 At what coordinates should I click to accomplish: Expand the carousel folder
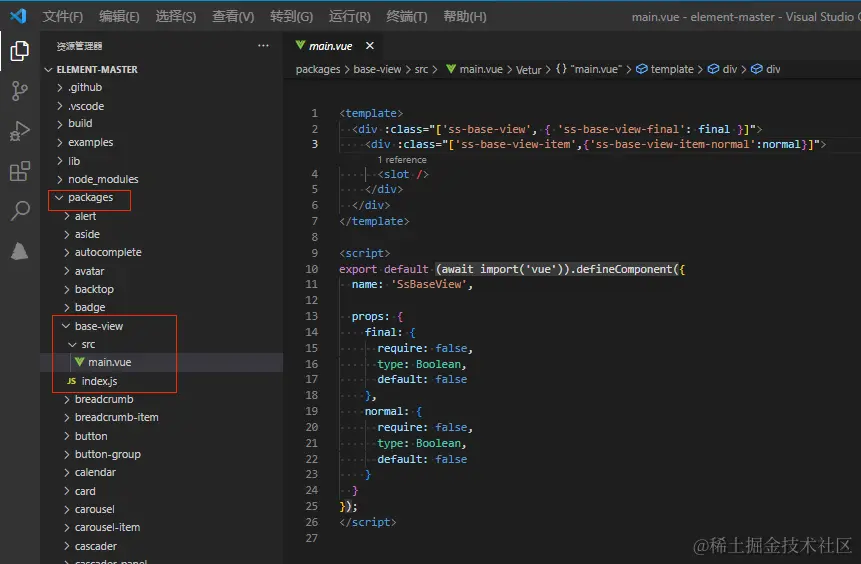coord(161,509)
